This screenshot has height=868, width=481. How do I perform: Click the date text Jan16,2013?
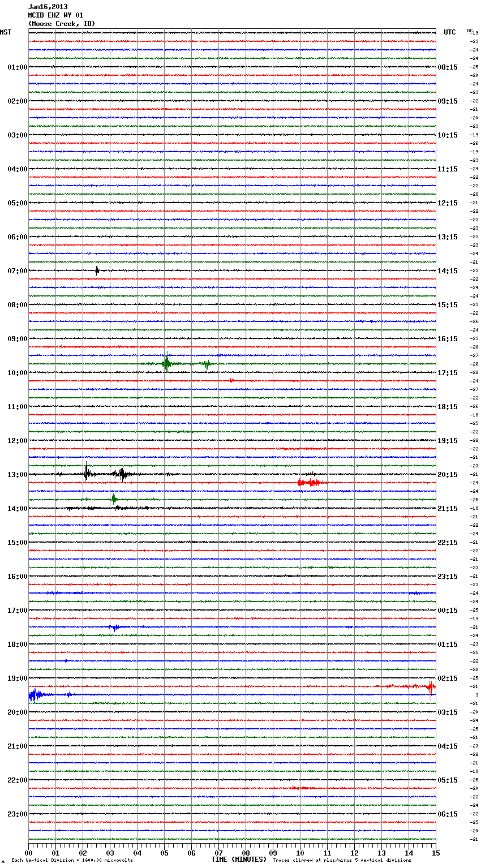pos(48,7)
